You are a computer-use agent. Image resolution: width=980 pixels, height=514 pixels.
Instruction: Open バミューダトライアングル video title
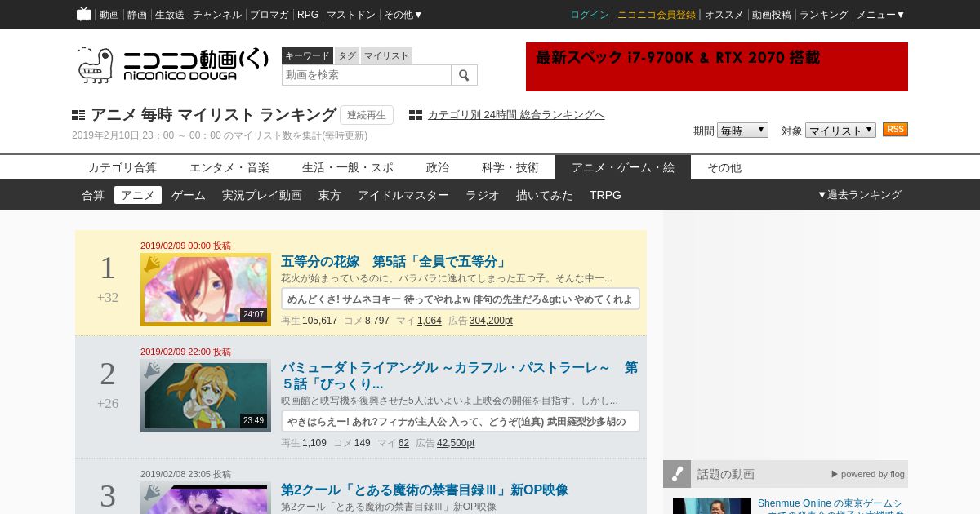coord(460,376)
